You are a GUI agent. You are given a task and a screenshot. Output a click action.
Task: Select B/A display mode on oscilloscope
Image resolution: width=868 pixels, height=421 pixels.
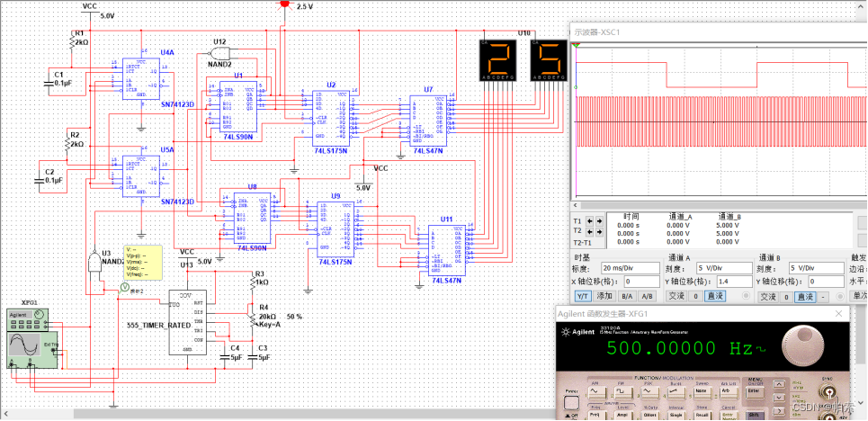(x=627, y=296)
